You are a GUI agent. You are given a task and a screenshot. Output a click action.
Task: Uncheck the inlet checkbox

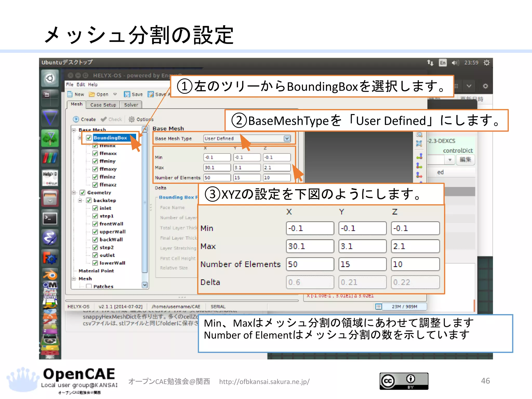(x=95, y=208)
